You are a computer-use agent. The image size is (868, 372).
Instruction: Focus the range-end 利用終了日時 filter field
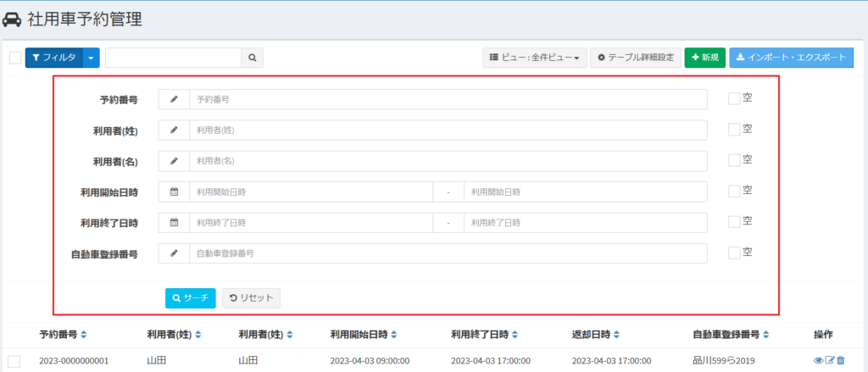pyautogui.click(x=586, y=223)
